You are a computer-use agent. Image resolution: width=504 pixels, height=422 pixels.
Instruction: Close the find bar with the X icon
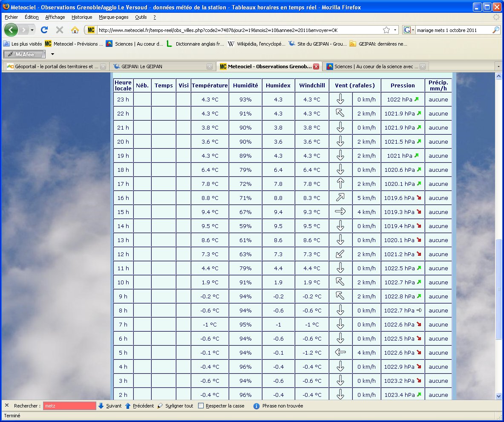click(6, 406)
